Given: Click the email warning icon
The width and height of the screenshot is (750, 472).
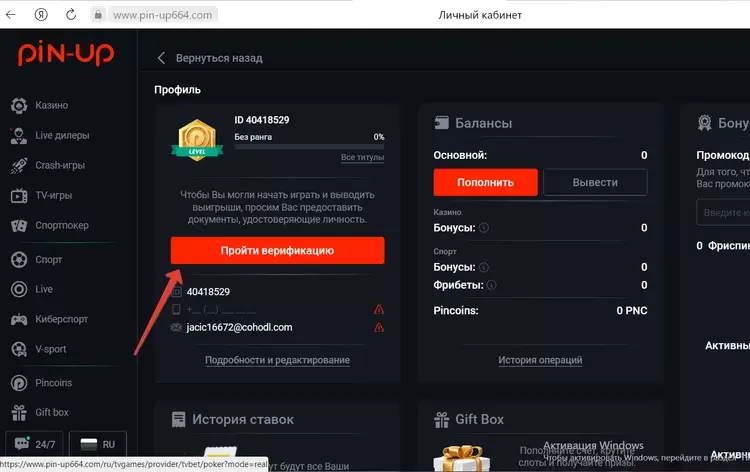Looking at the screenshot, I should (x=379, y=328).
